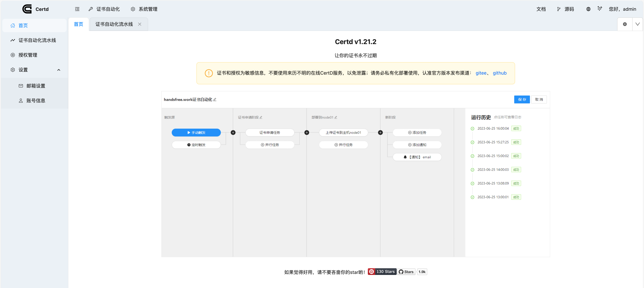Screen dimensions: 644x288
Task: Add 并行任务 under 部署到node01
Action: [343, 145]
